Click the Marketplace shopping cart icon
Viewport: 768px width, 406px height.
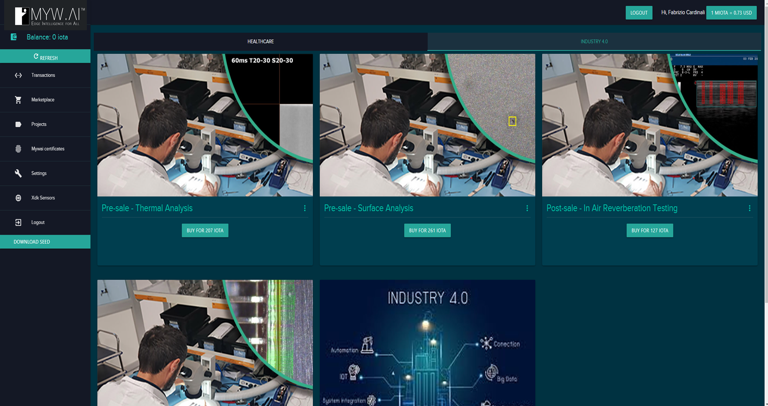tap(18, 100)
